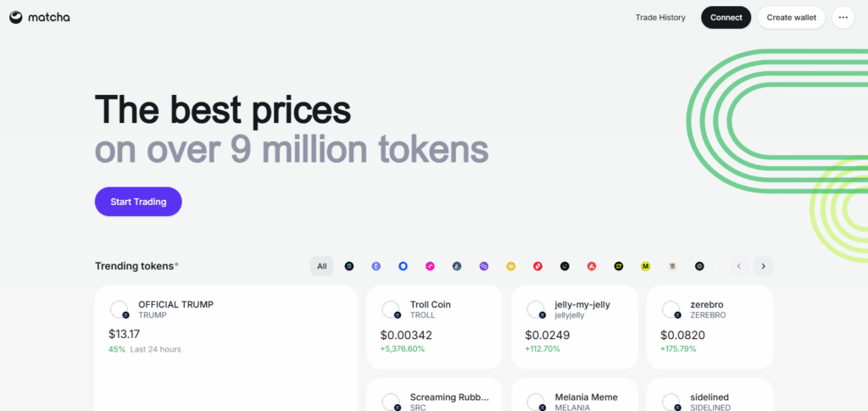868x411 pixels.
Task: Select the Ethereum chain filter icon
Action: pyautogui.click(x=376, y=266)
